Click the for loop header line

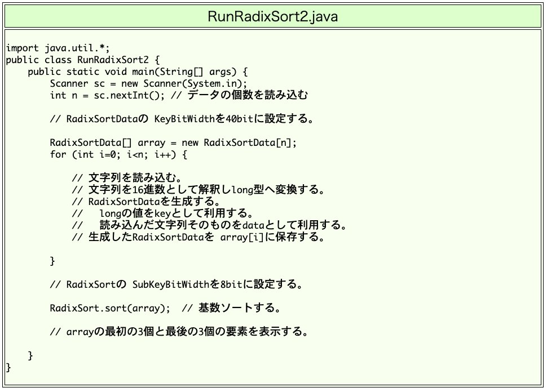[x=118, y=154]
